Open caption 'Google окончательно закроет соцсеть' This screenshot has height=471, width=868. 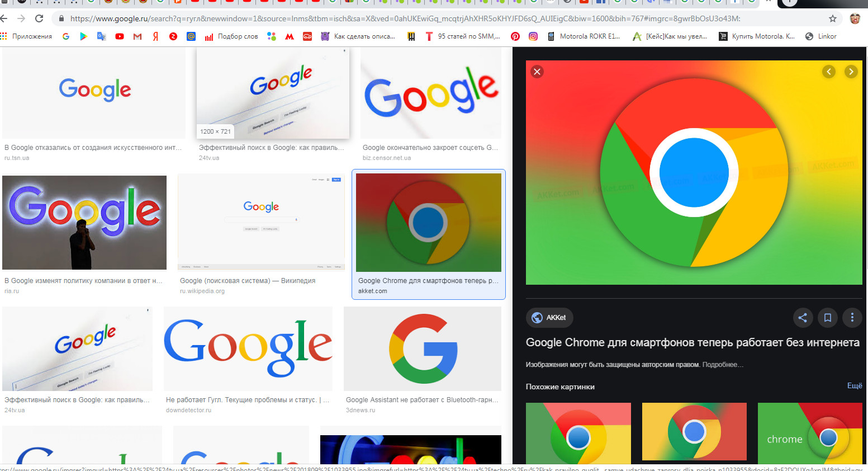[x=430, y=148]
